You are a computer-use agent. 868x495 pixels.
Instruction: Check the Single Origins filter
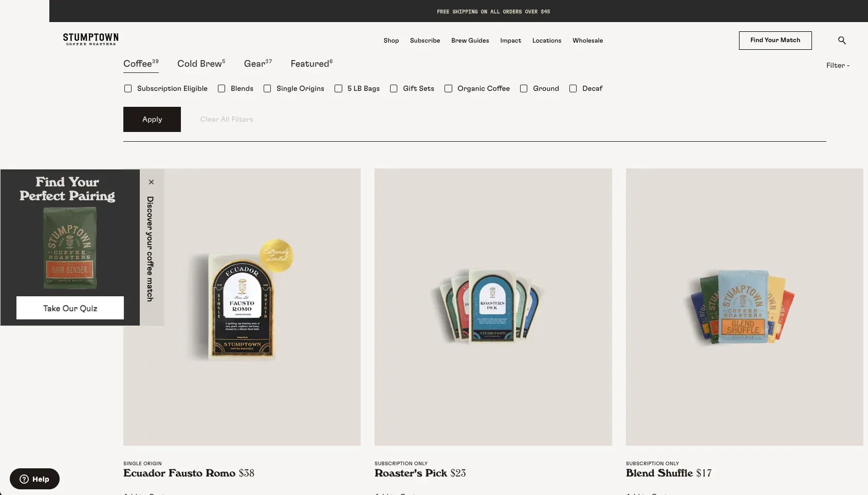tap(267, 88)
